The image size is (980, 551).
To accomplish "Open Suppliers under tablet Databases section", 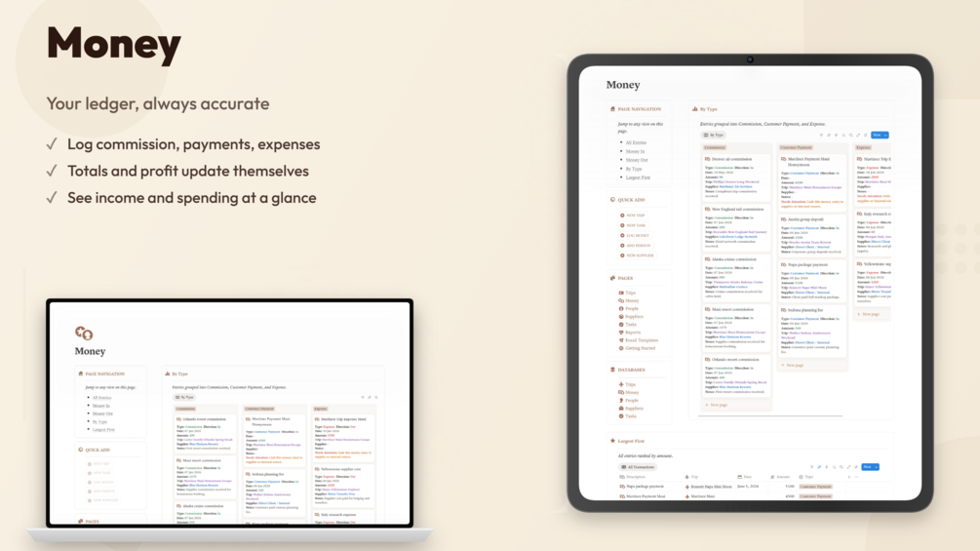I will point(631,408).
